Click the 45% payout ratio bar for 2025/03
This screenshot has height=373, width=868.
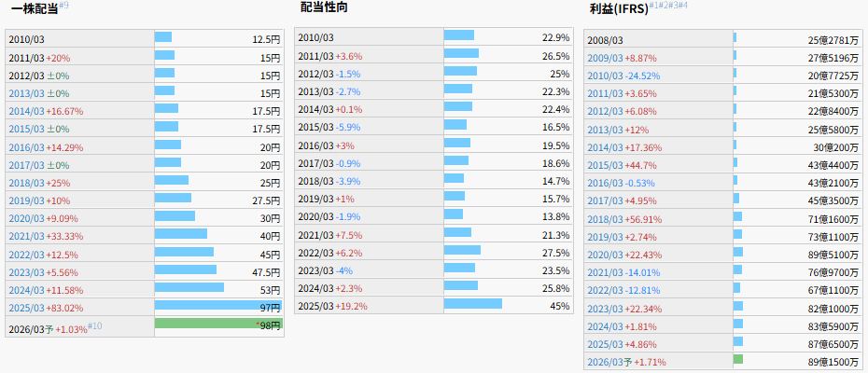point(472,304)
